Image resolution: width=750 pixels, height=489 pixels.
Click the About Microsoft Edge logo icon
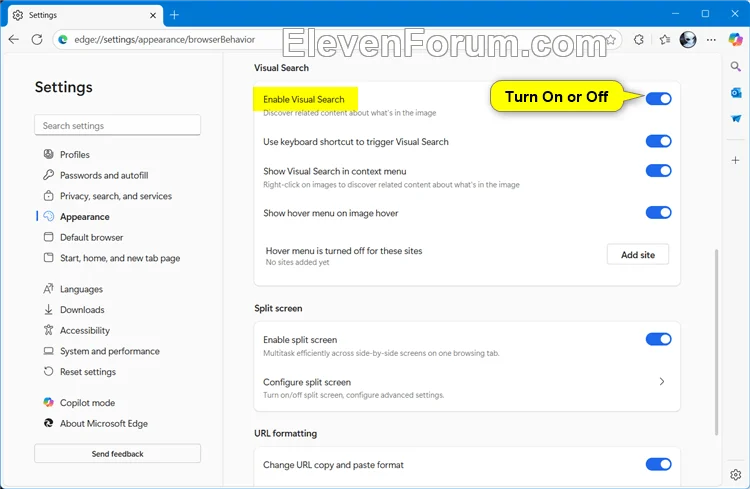[48, 423]
